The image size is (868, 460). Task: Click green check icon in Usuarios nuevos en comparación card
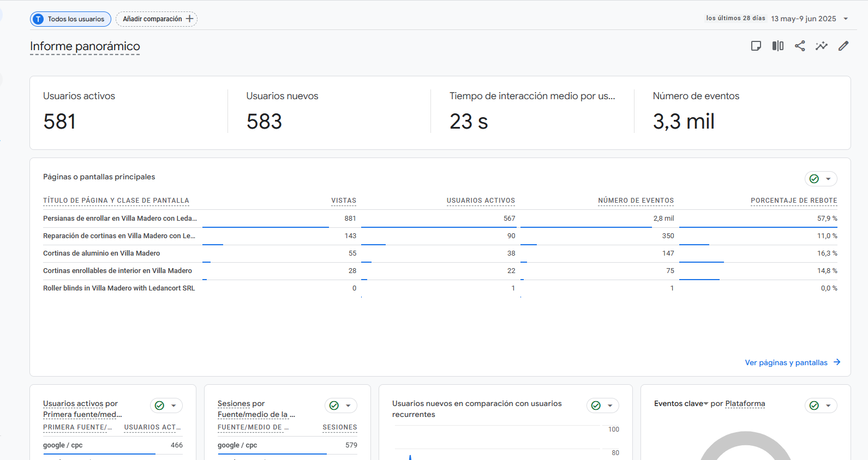pyautogui.click(x=596, y=405)
